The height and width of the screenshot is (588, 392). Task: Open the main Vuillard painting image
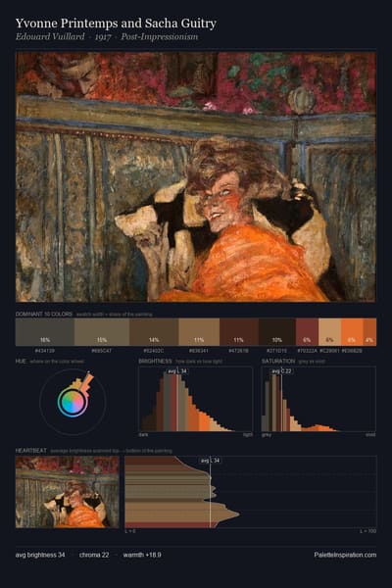point(195,176)
